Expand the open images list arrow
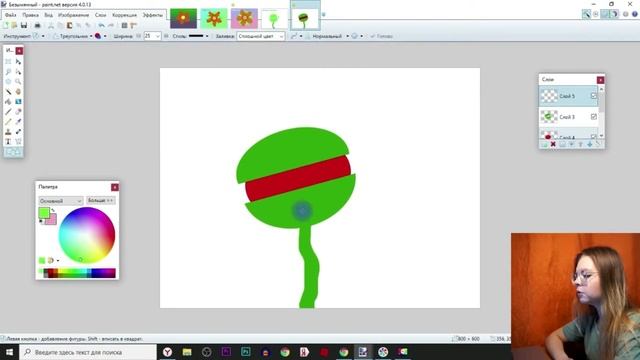The width and height of the screenshot is (640, 360). point(324,15)
